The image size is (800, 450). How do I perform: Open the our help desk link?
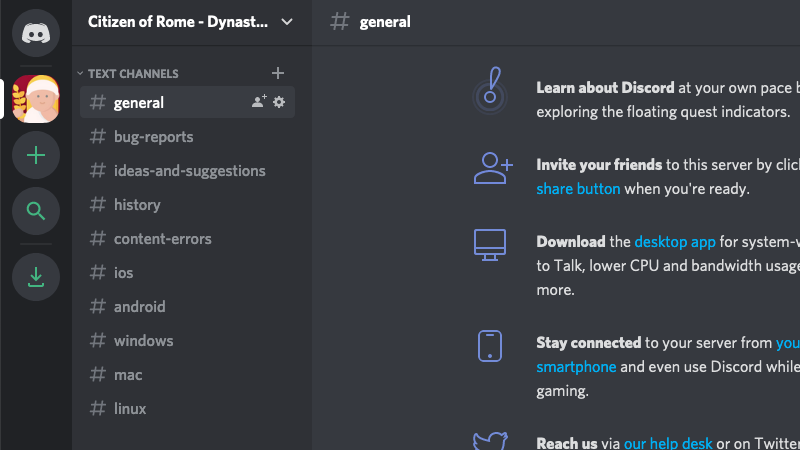[x=668, y=443]
